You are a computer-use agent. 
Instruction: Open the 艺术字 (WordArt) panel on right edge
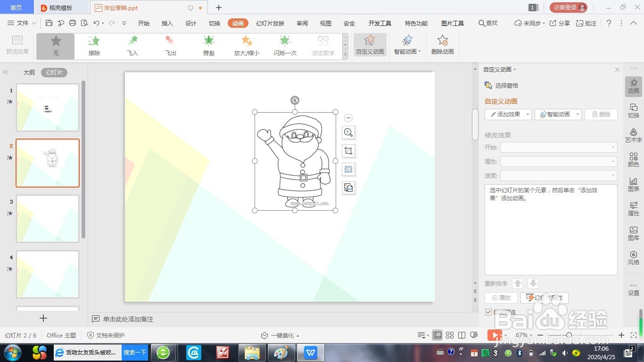tap(634, 135)
